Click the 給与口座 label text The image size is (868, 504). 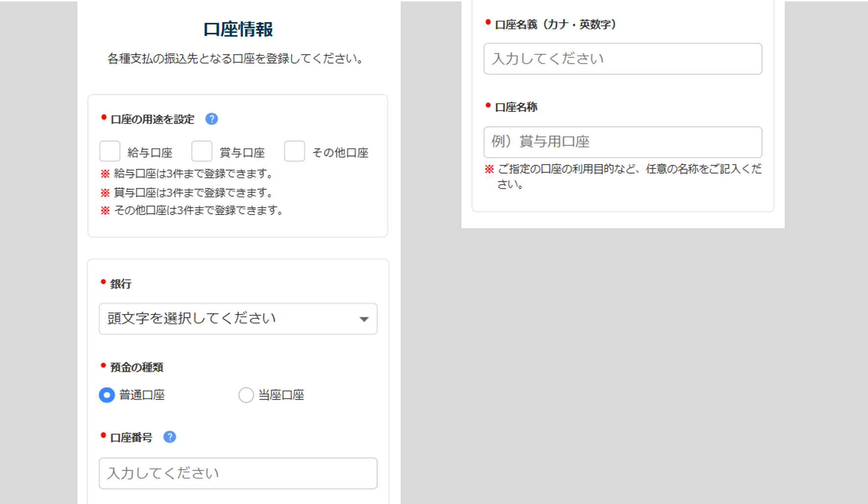(x=150, y=153)
